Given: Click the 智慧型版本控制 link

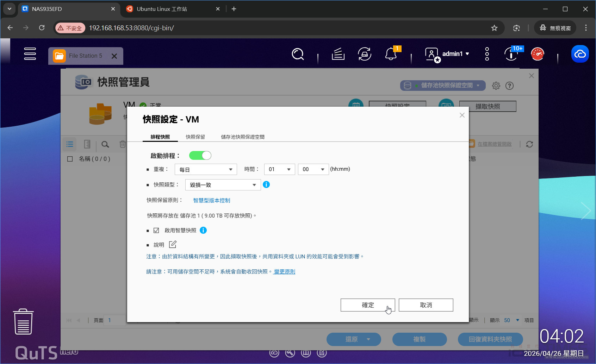Looking at the screenshot, I should click(x=211, y=200).
